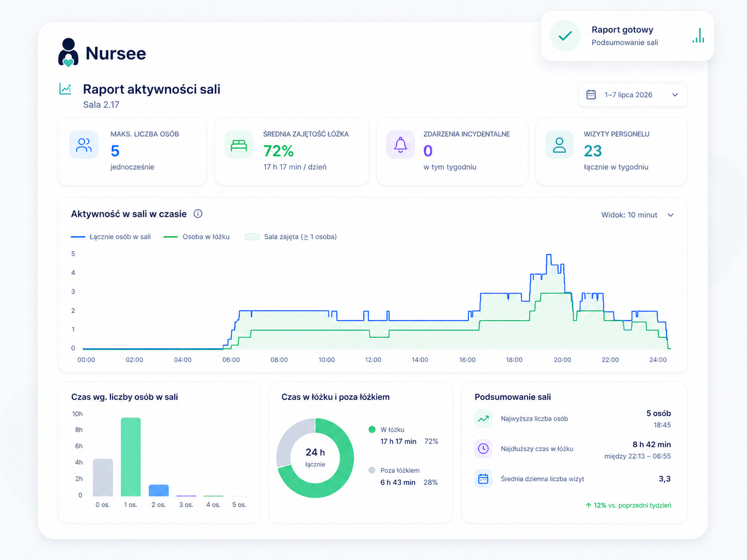
Task: Click the green checkmark icon in Raport gotowy notification
Action: point(565,36)
